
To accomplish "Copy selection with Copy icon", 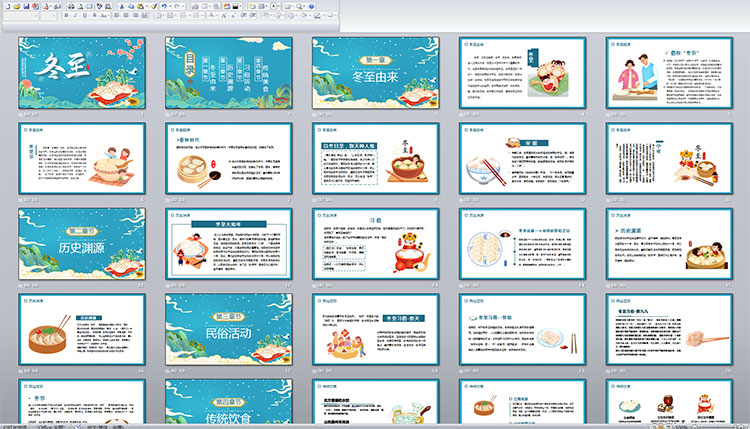I will click(x=131, y=6).
